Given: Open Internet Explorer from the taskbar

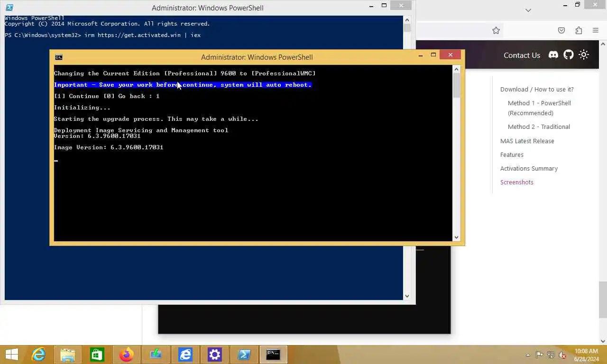Looking at the screenshot, I should [x=38, y=355].
